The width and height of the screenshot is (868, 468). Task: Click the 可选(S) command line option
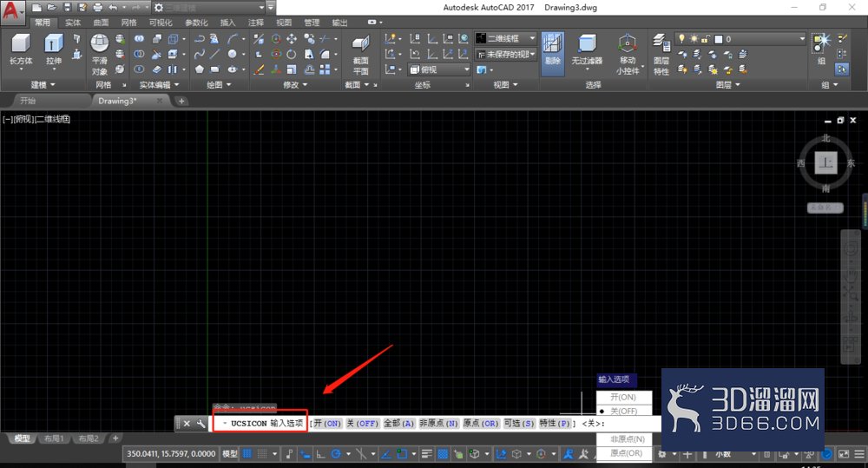point(519,423)
